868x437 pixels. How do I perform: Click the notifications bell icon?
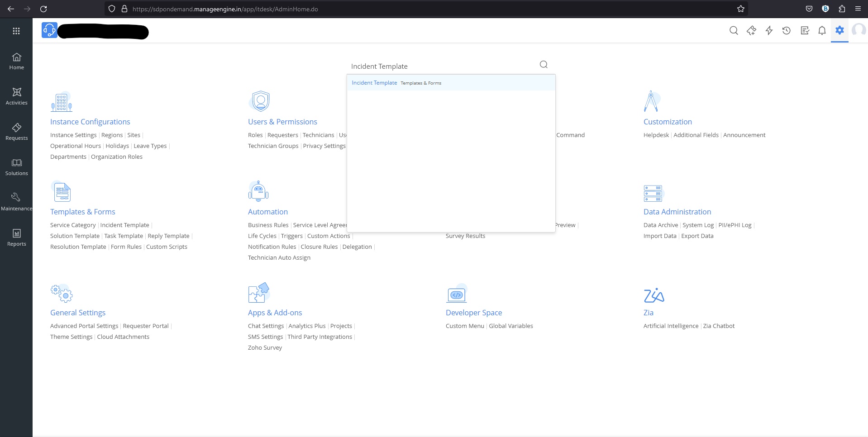pos(822,30)
